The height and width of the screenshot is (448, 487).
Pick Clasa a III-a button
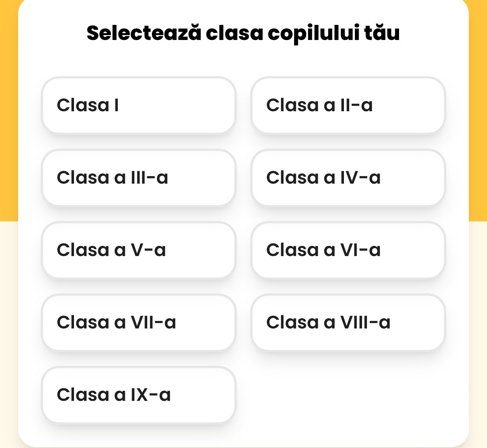(x=139, y=178)
